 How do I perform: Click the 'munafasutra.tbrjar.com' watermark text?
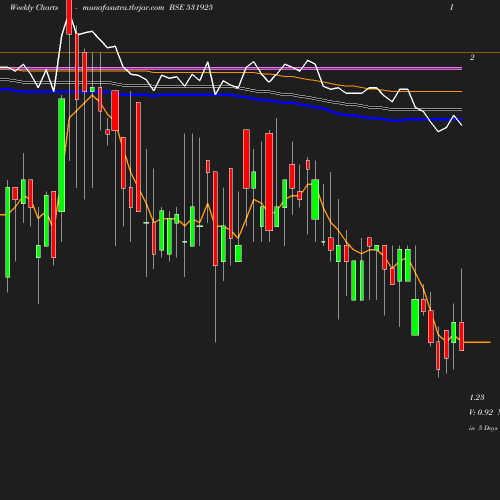pos(123,7)
